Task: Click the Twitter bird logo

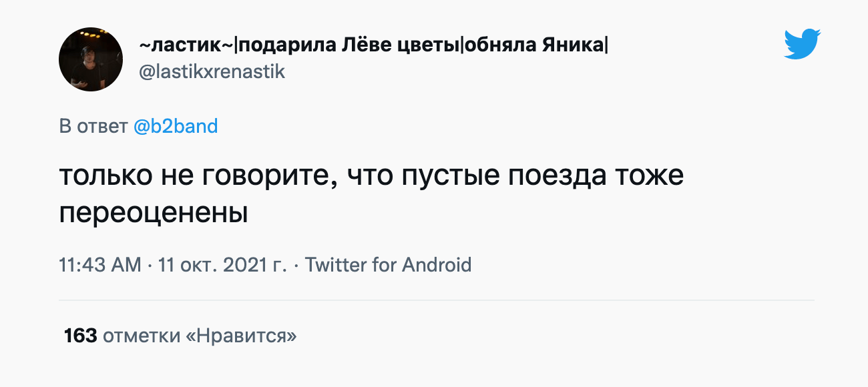Action: pos(802,44)
